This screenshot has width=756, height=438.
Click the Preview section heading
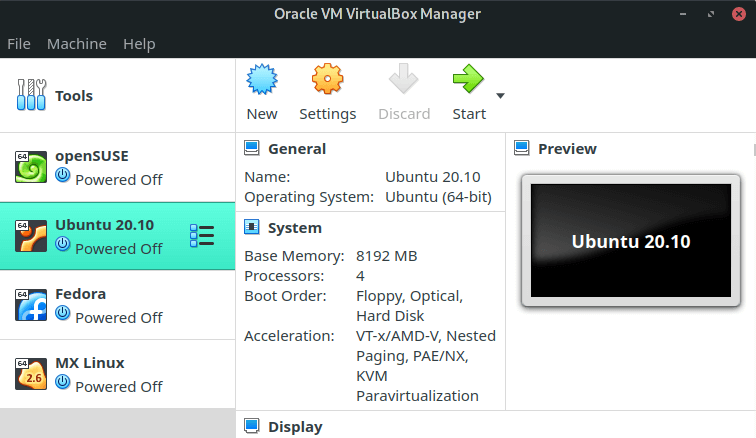click(567, 149)
